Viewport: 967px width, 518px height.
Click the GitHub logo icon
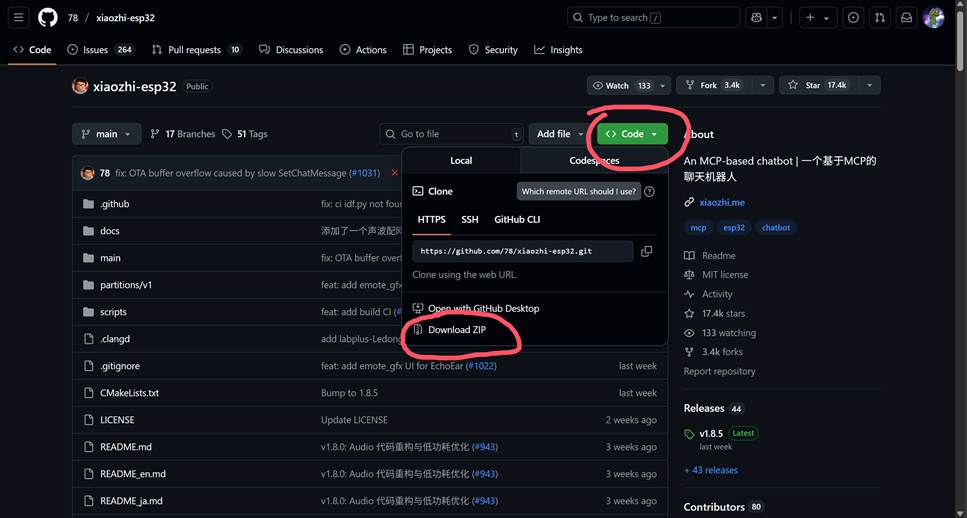(47, 18)
